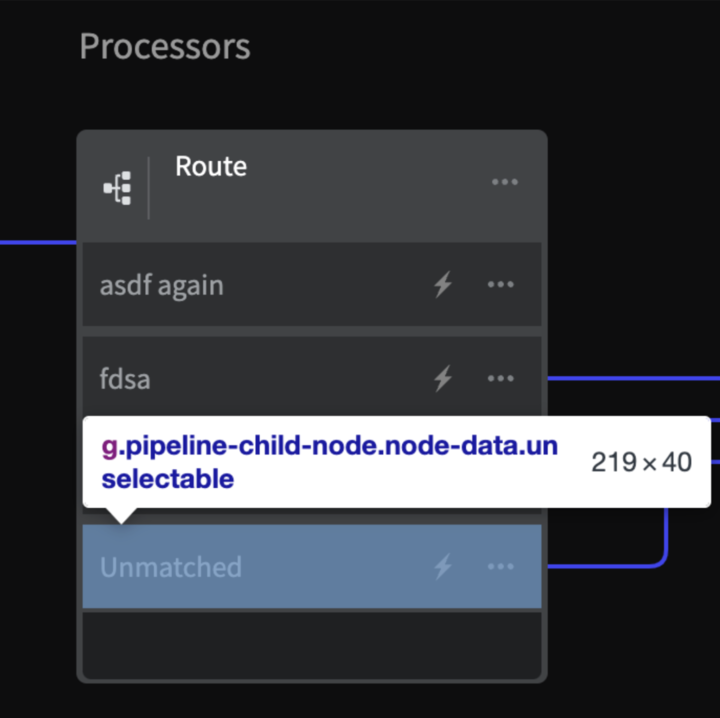Screen dimensions: 720x718
Task: Click the empty slot below Unmatched
Action: click(x=312, y=645)
